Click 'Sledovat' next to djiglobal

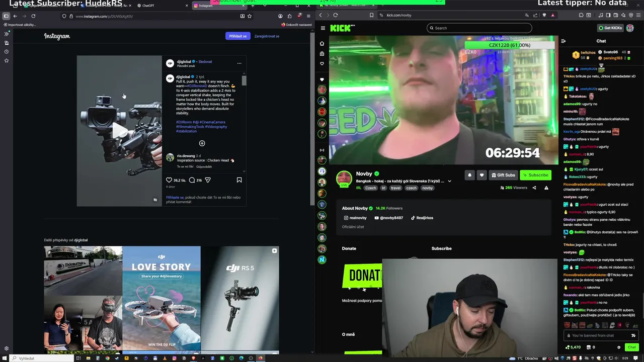pos(205,61)
